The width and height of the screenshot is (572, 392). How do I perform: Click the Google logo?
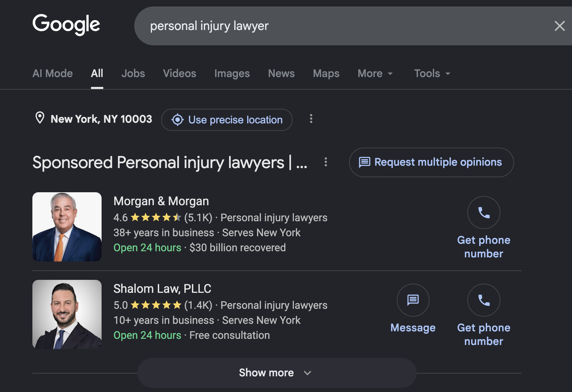[x=66, y=25]
